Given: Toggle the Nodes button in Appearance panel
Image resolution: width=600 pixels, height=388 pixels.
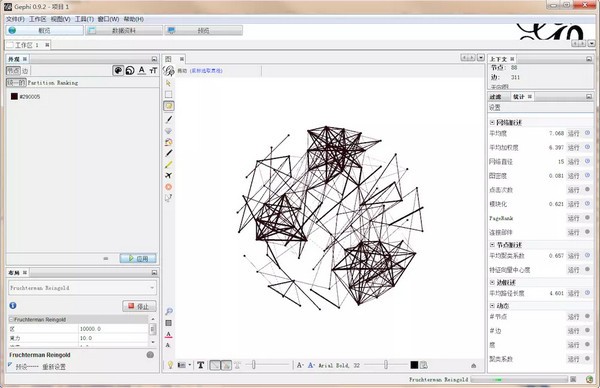Looking at the screenshot, I should [13, 71].
